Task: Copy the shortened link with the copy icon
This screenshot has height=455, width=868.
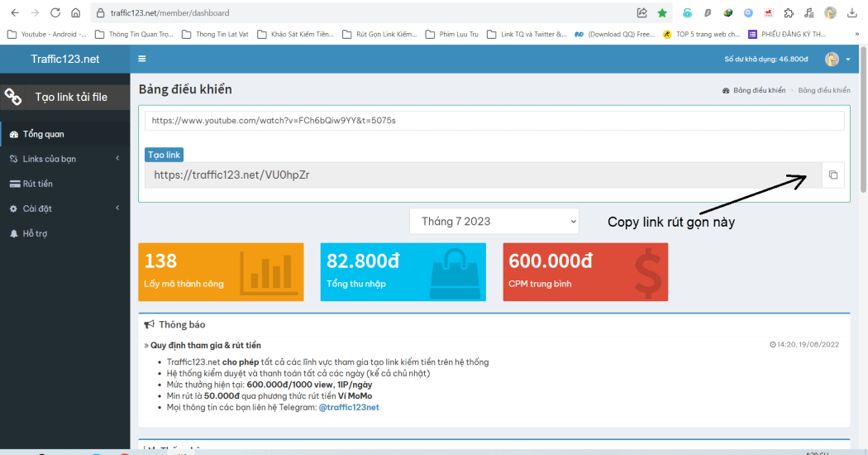Action: coord(833,175)
